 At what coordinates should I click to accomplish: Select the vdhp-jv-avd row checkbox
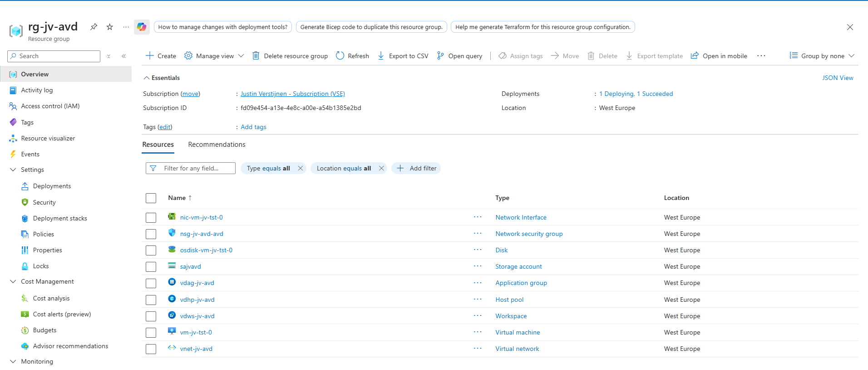coord(151,300)
